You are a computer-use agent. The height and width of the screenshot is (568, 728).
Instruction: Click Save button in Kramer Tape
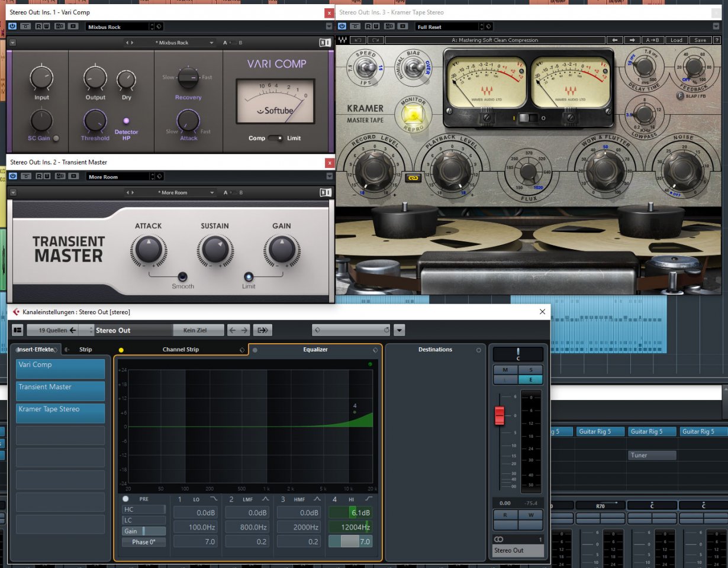tap(700, 40)
